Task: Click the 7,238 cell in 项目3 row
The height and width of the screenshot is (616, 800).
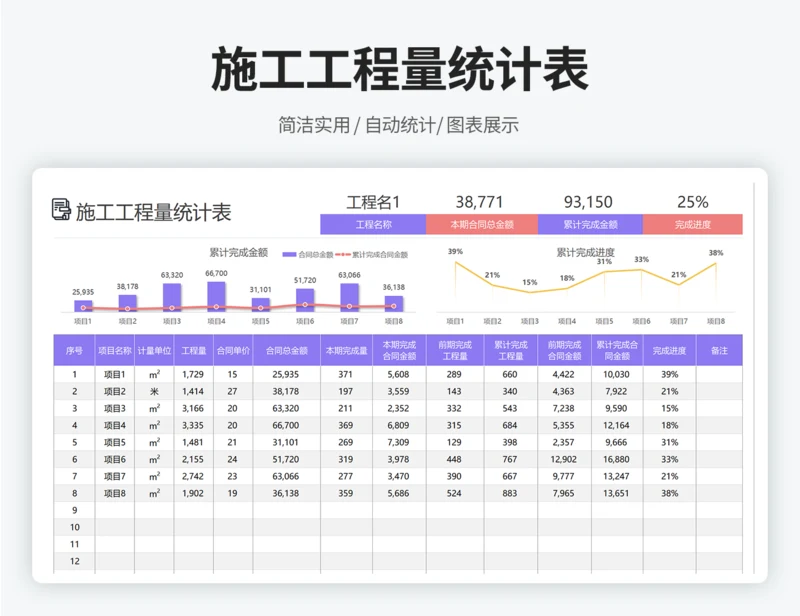Action: pyautogui.click(x=563, y=408)
